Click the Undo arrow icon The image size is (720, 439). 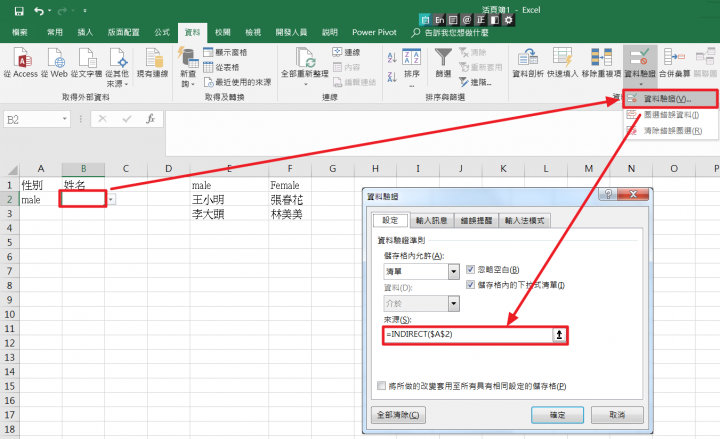click(39, 11)
